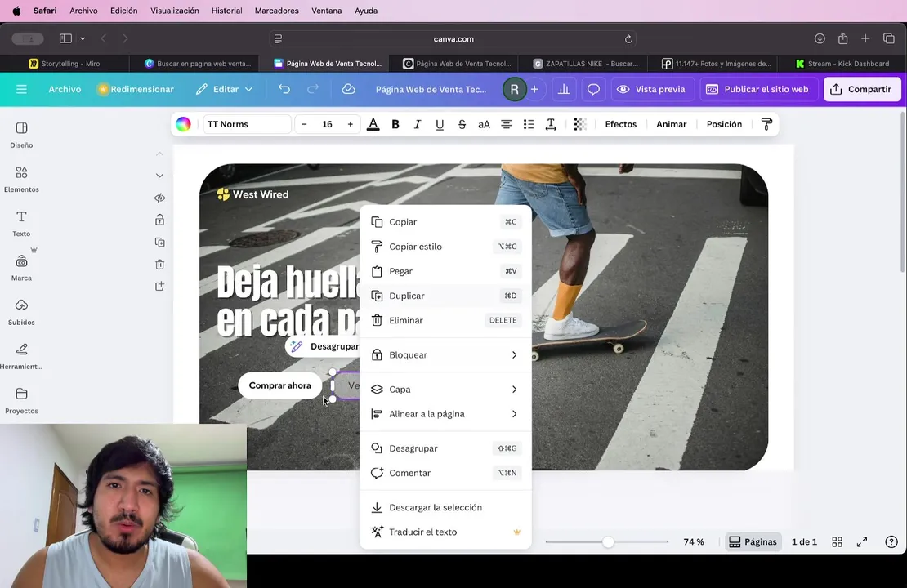Move page down with chevron arrow
Viewport: 907px width, 588px height.
click(159, 176)
